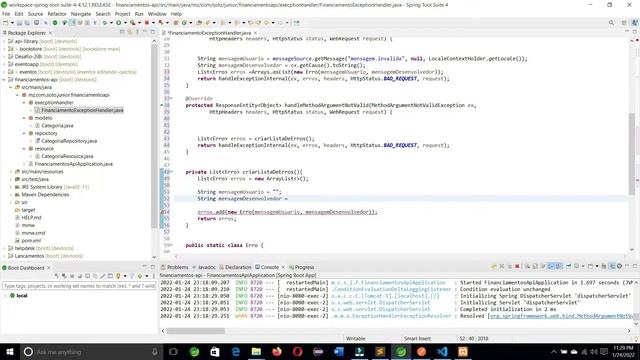Toggle Word Wrap in the Console toolbar
The image size is (640, 360).
coord(543,267)
